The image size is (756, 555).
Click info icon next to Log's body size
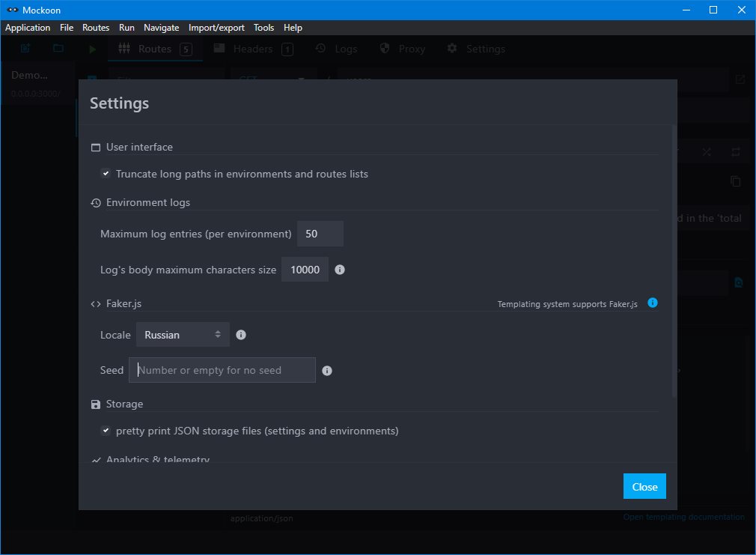coord(339,270)
